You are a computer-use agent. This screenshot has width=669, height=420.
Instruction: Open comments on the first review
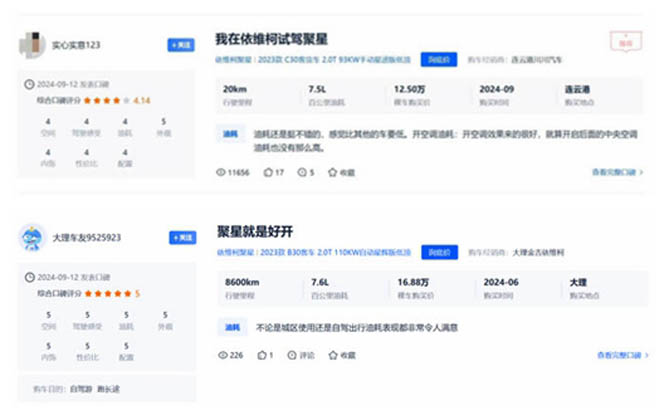(305, 173)
